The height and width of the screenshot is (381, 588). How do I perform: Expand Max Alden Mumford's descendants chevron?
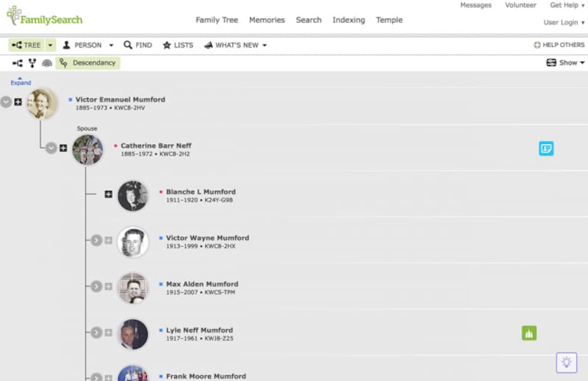tap(96, 286)
